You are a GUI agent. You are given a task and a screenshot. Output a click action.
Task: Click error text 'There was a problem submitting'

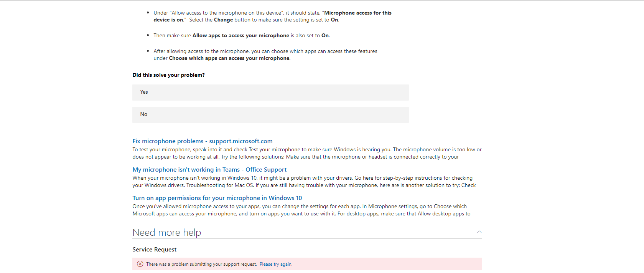[x=201, y=264]
